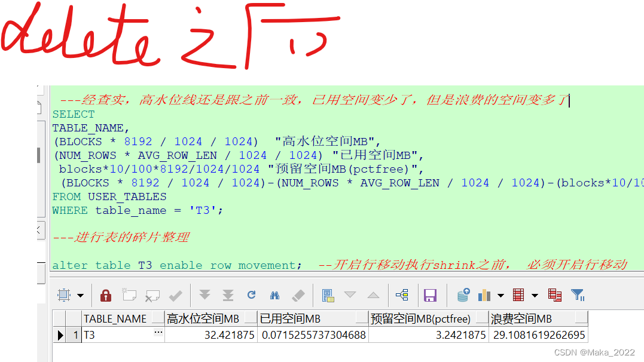Open the chart options dropdown arrow
The width and height of the screenshot is (644, 362).
(501, 295)
